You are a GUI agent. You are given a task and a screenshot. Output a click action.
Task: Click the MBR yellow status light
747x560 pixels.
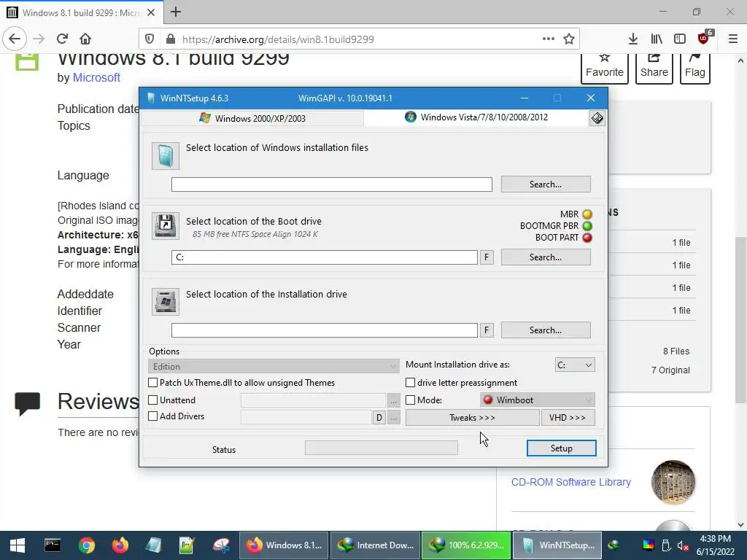(587, 214)
